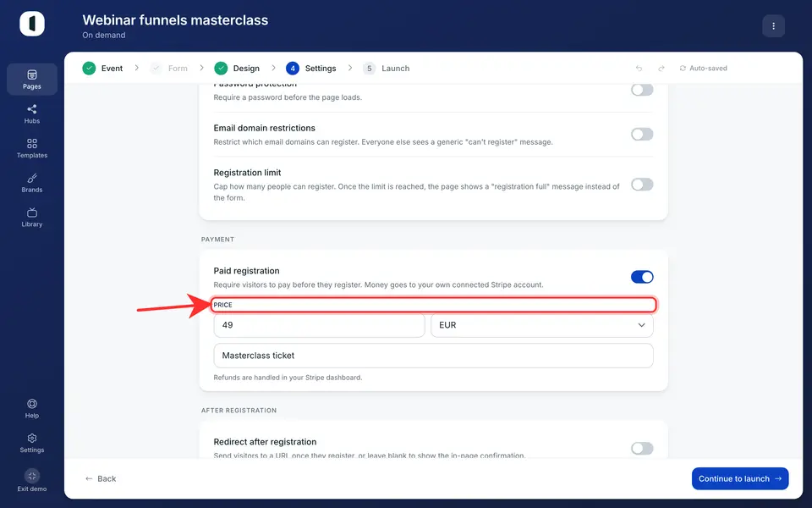Image resolution: width=812 pixels, height=508 pixels.
Task: Open the Hubs sidebar section
Action: [x=32, y=113]
